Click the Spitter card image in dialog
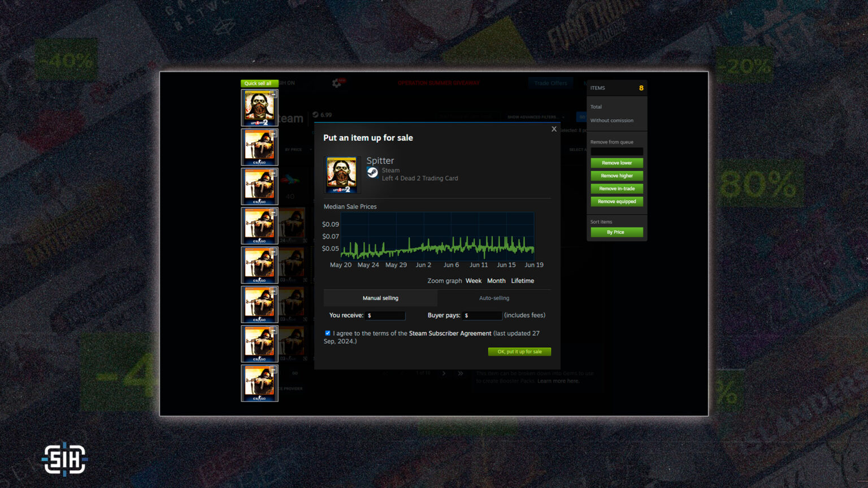Image resolution: width=868 pixels, height=488 pixels. pos(342,175)
